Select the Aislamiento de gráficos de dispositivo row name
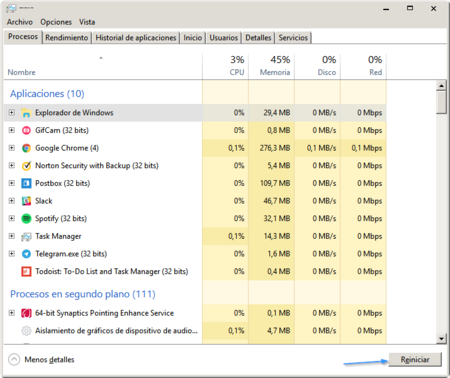 point(116,331)
